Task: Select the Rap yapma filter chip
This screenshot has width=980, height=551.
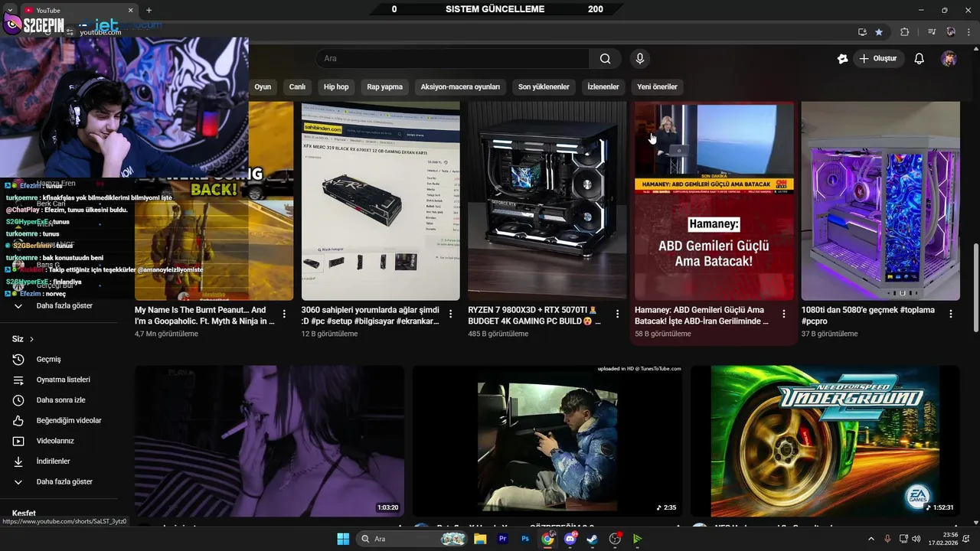Action: [384, 86]
